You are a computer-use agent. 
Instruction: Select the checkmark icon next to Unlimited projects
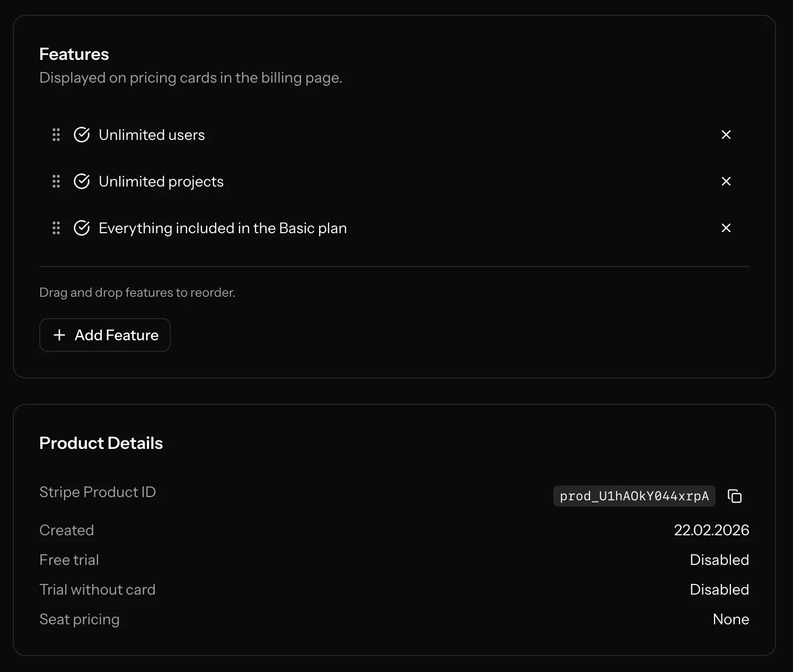coord(82,181)
